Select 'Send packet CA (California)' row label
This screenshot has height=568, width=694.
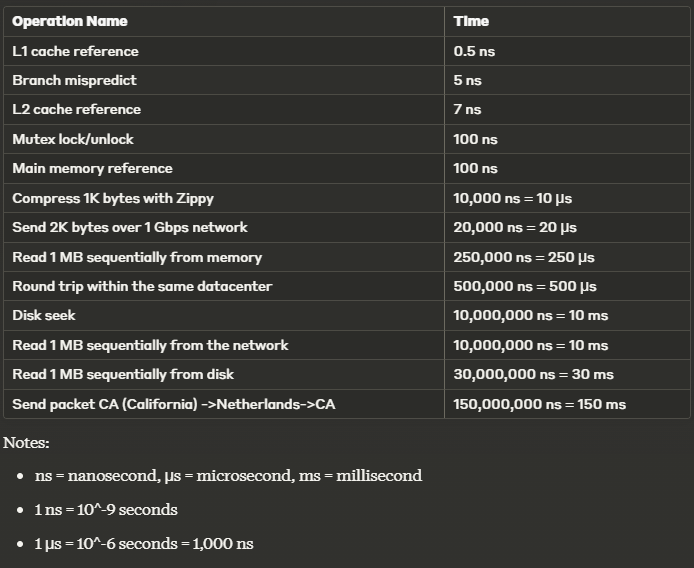174,404
